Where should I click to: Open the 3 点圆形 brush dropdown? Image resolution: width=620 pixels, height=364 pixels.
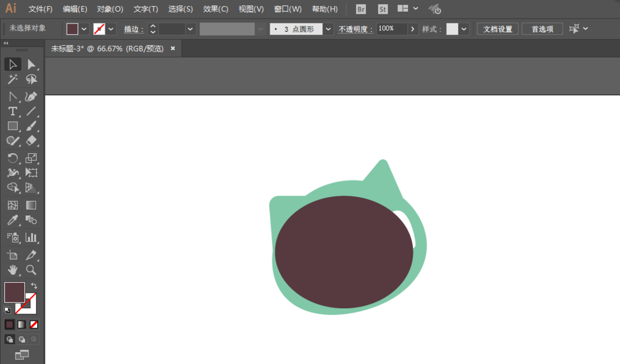[328, 29]
